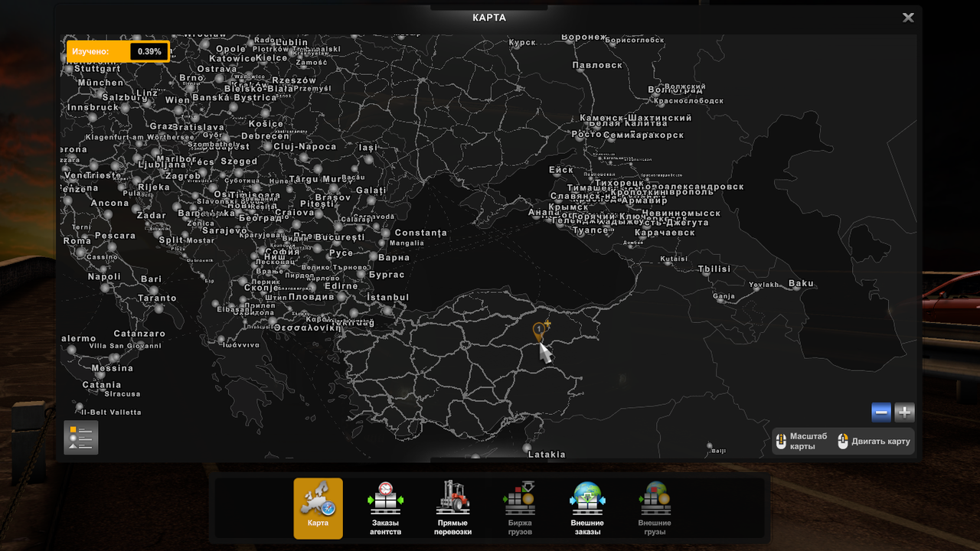
Task: Open Прямые перевозки freight market
Action: pyautogui.click(x=452, y=508)
